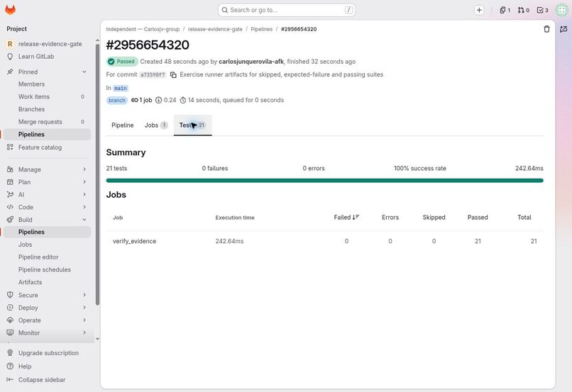The image size is (572, 392).
Task: Click the AI section icon
Action: pos(10,194)
